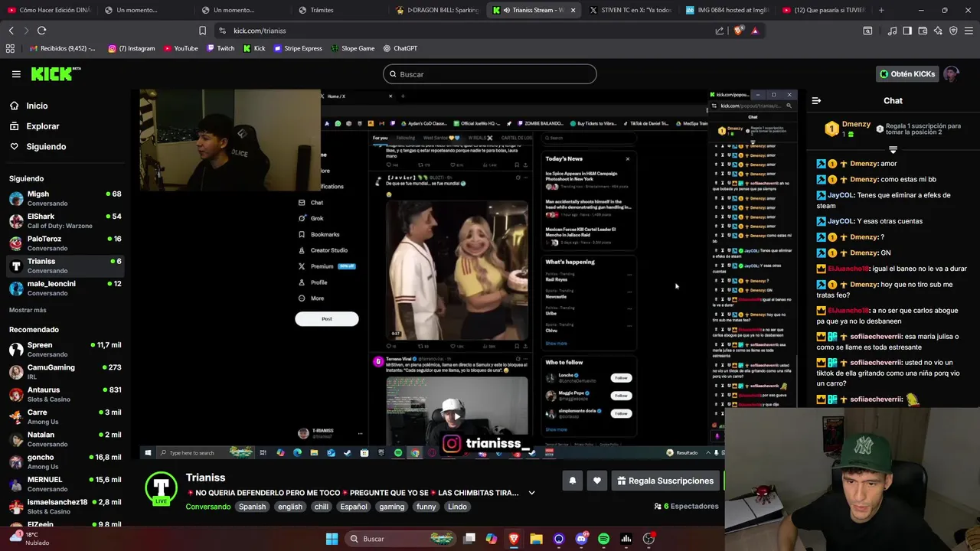Open the Kick hamburger menu
980x551 pixels.
16,74
